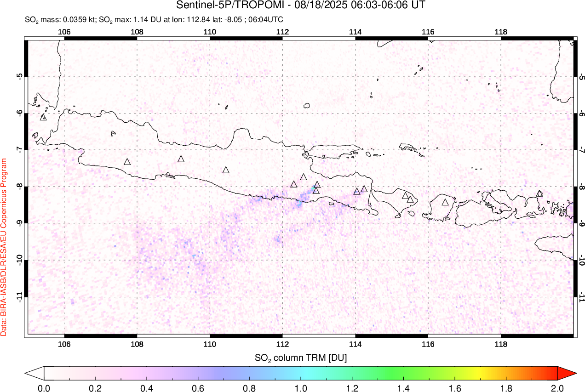Select the volcano triangle on Sumbawa near longitude 119
585x392 pixels.
539,193
